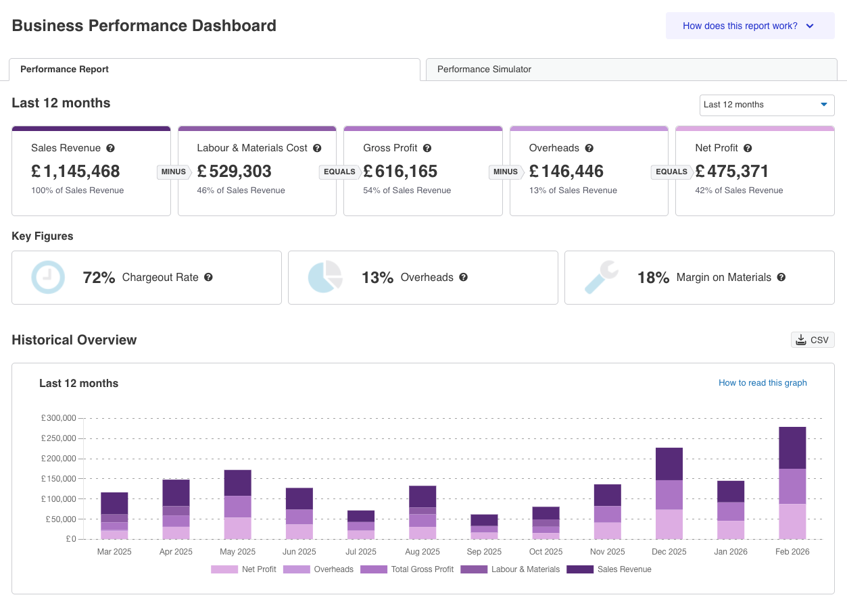The image size is (847, 616).
Task: Click the Total Gross Profit legend colour swatch
Action: (373, 569)
